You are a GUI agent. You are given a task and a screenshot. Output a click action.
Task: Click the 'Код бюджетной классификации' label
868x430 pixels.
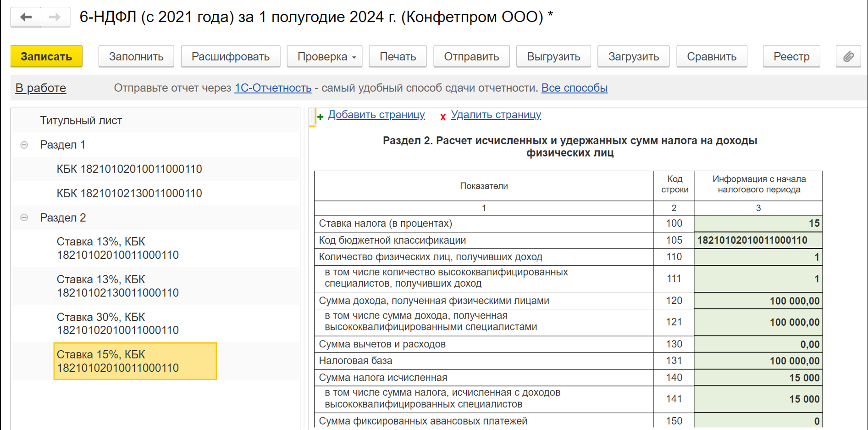click(x=393, y=240)
